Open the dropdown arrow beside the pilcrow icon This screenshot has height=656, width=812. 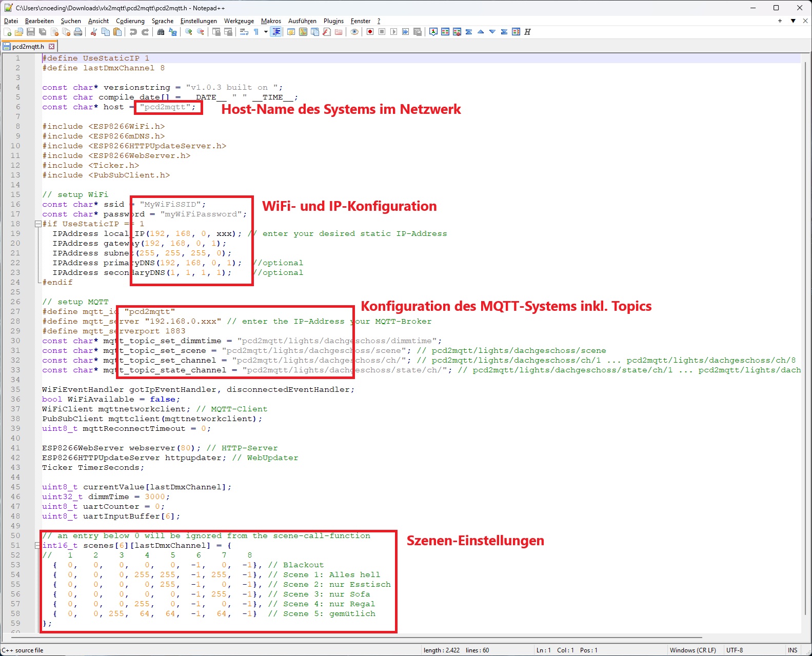coord(266,32)
